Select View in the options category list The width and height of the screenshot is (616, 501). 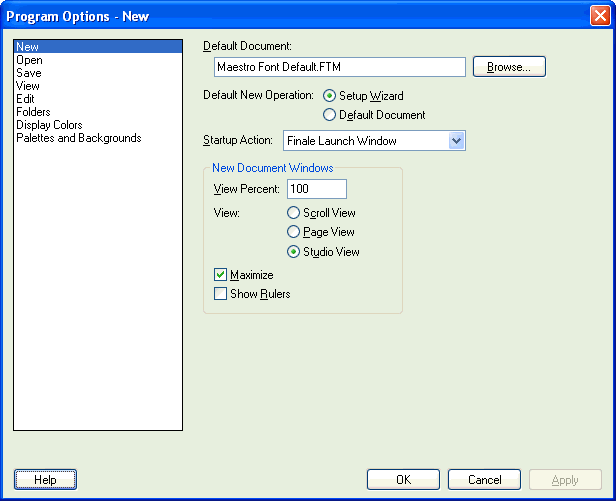28,86
